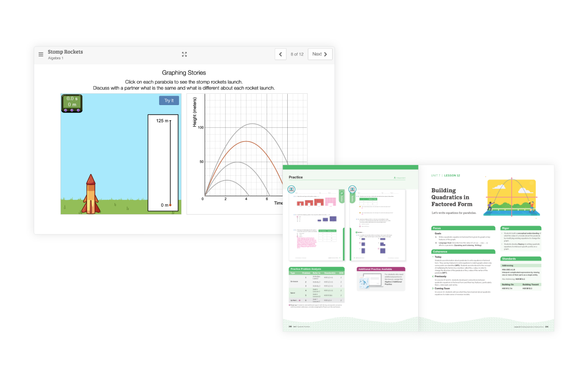
Task: Select the Practice tab on the right worksheet edge
Action: coord(352,197)
